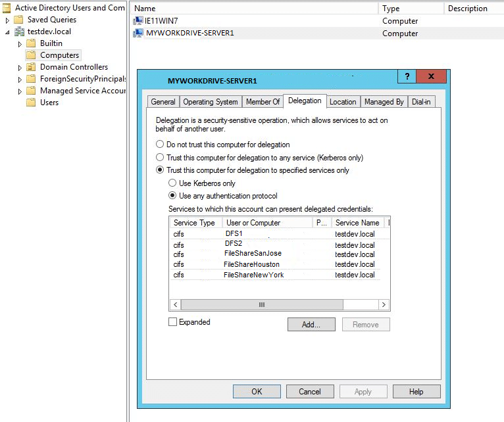Click the Saved Queries folder icon
Screen dimensions: 504x422
click(x=18, y=20)
